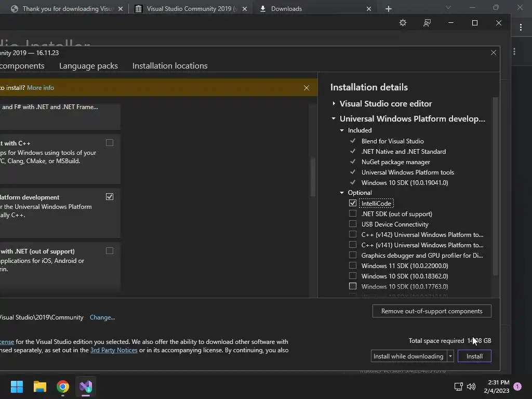
Task: Click Change... install location link
Action: 102,317
